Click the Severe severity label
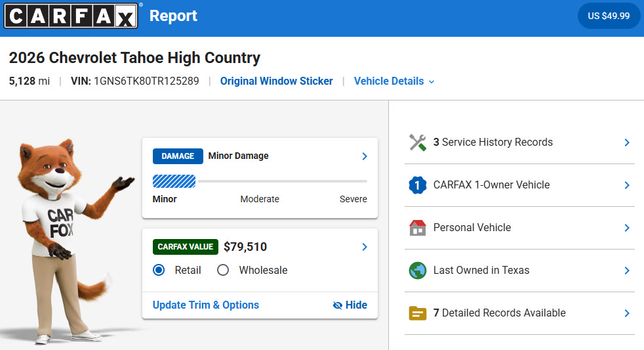 click(x=353, y=199)
